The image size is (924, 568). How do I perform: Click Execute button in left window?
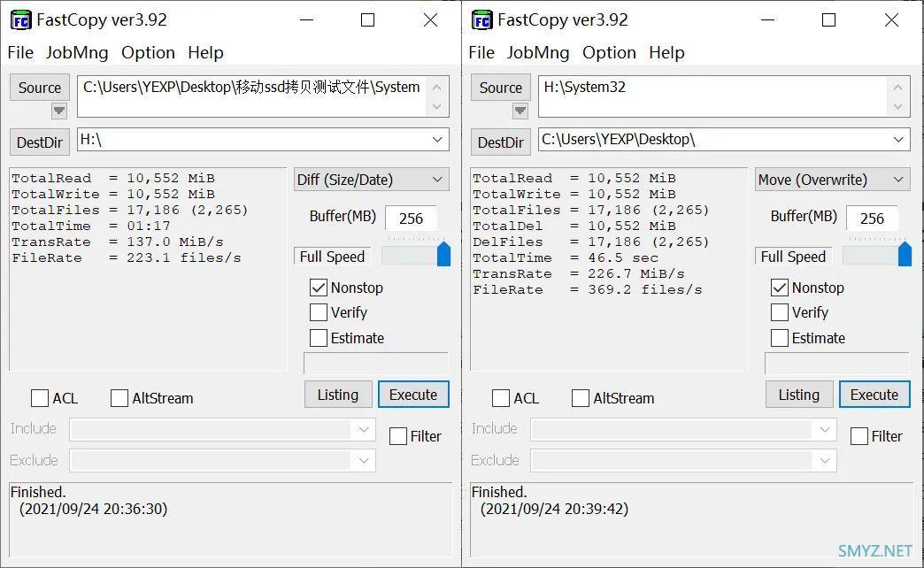click(x=413, y=395)
